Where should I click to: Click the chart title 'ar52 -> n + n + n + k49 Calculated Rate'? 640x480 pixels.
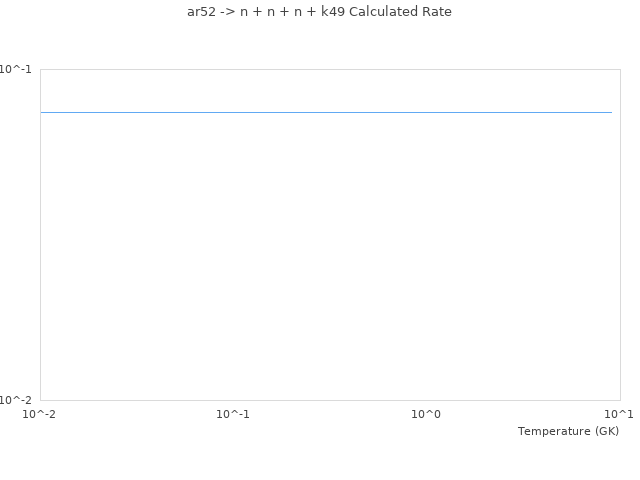(319, 12)
